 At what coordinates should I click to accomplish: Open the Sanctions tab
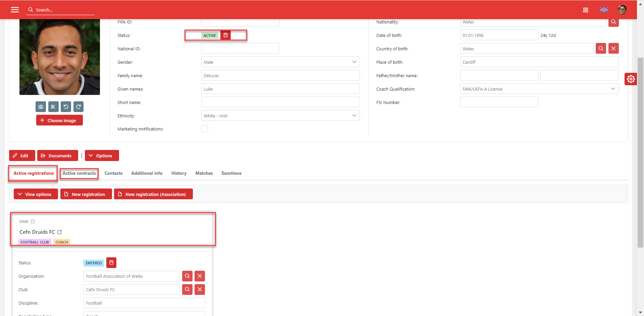pos(231,173)
